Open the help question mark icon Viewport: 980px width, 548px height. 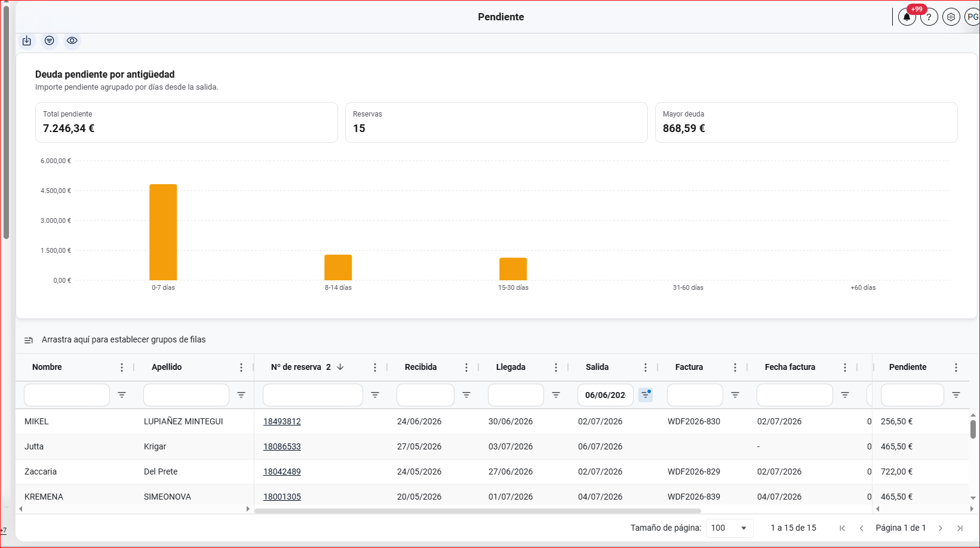coord(929,17)
